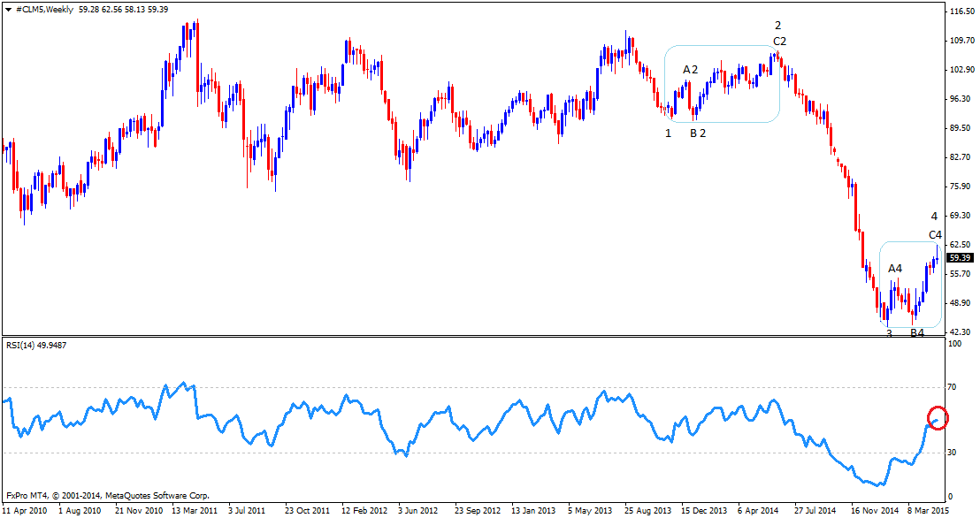Click the A4 wave label
Screen dimensions: 980x518
(895, 268)
